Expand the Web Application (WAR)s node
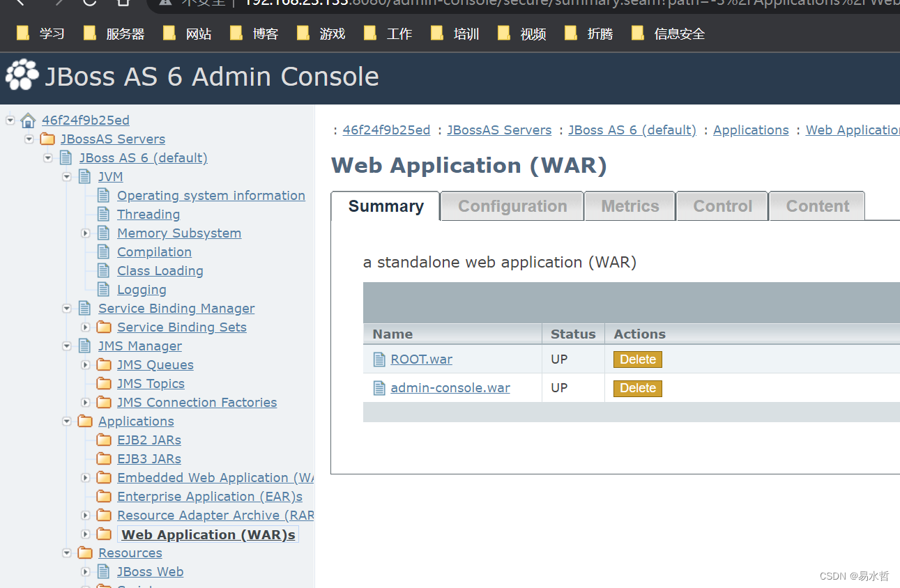 tap(86, 534)
